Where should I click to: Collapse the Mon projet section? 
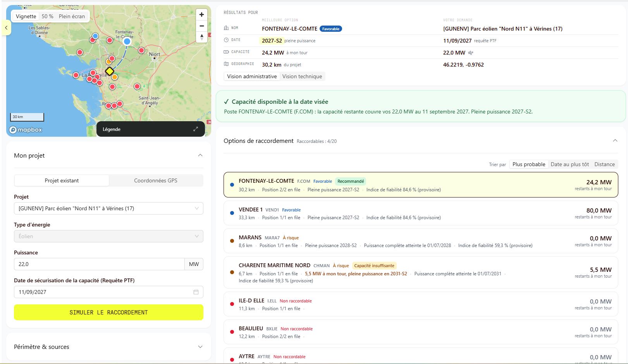[200, 155]
